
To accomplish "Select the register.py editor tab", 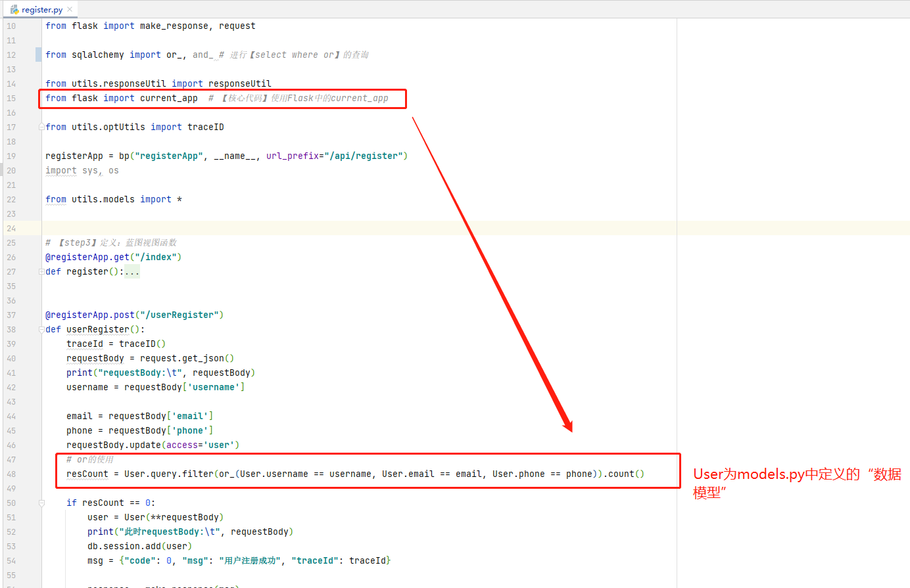I will point(42,9).
